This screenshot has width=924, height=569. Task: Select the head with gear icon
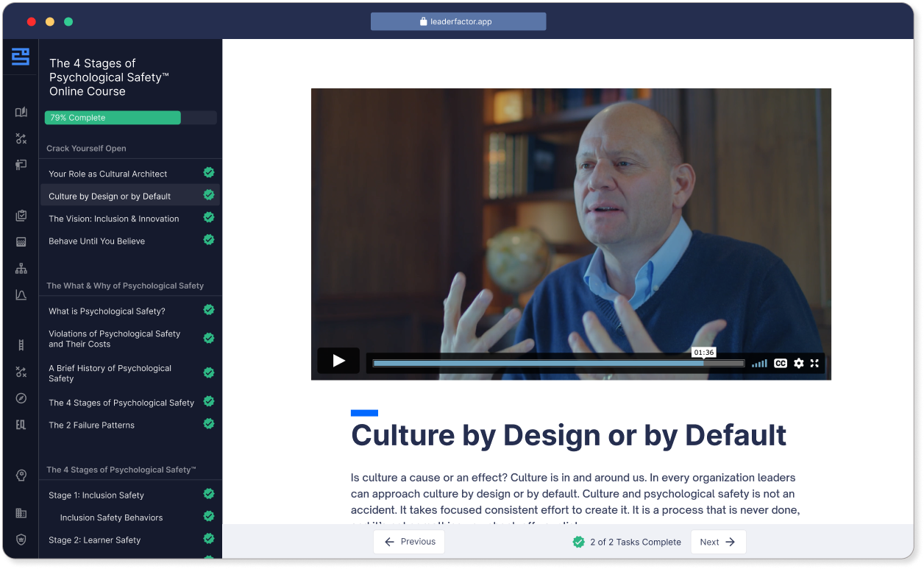pyautogui.click(x=21, y=475)
